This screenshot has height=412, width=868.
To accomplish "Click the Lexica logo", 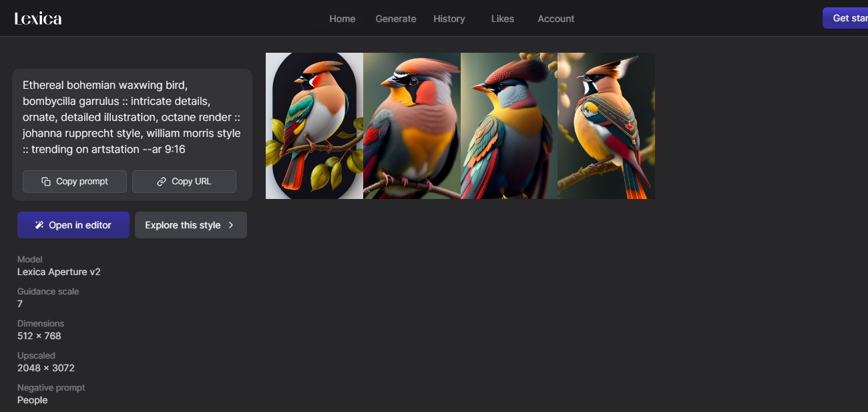I will (38, 19).
